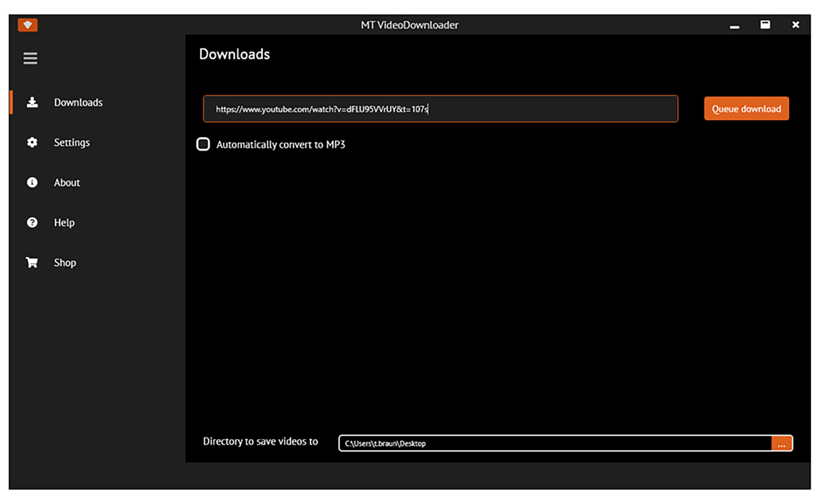Image resolution: width=820 pixels, height=504 pixels.
Task: Click the orange MT VideoDownloader app logo
Action: [28, 25]
